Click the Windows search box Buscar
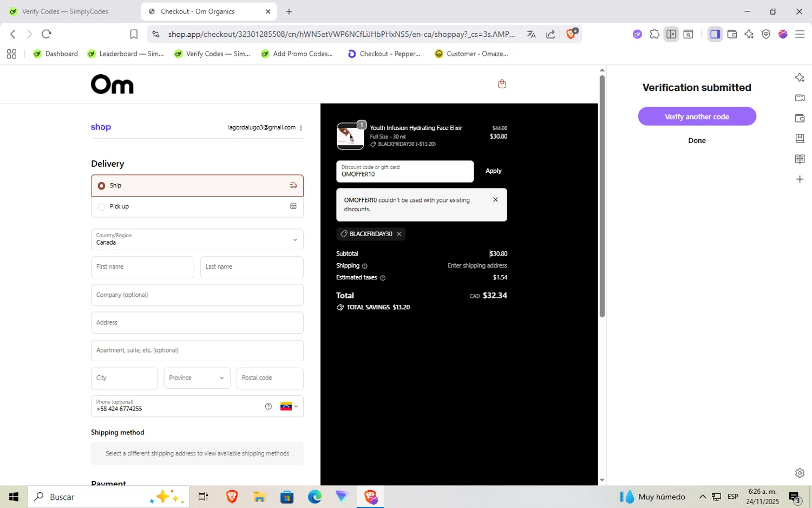The width and height of the screenshot is (812, 508). pyautogui.click(x=108, y=497)
